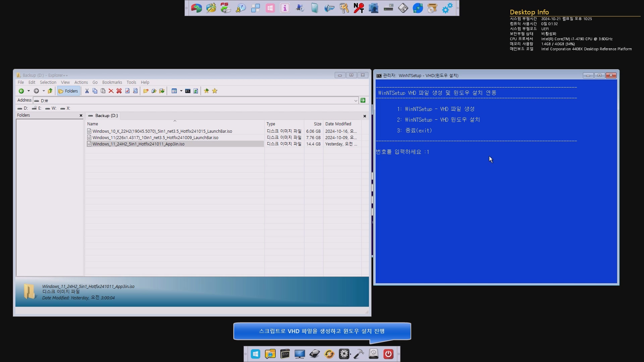The image size is (644, 362).
Task: Switch to drive X: in drives bar
Action: tap(65, 108)
